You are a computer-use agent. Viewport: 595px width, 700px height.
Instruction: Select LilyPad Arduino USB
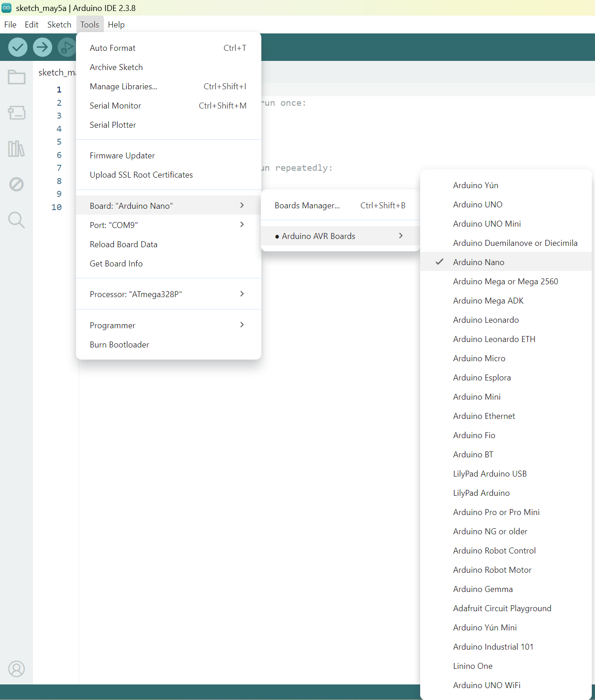tap(506, 473)
